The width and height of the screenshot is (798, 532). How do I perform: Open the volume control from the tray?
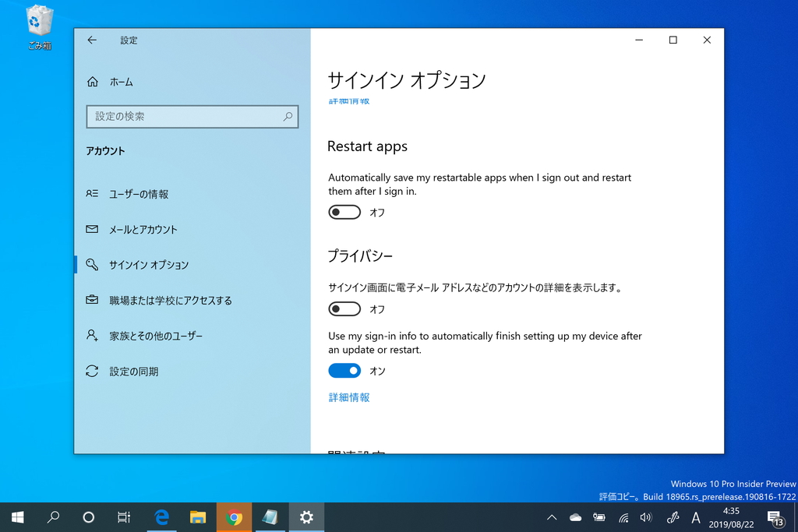(x=646, y=516)
